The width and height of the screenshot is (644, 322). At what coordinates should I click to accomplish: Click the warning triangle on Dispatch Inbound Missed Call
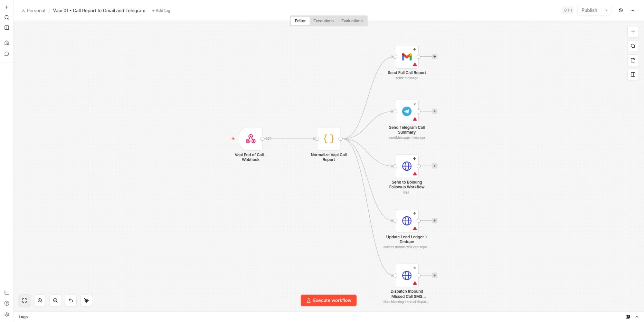415,283
